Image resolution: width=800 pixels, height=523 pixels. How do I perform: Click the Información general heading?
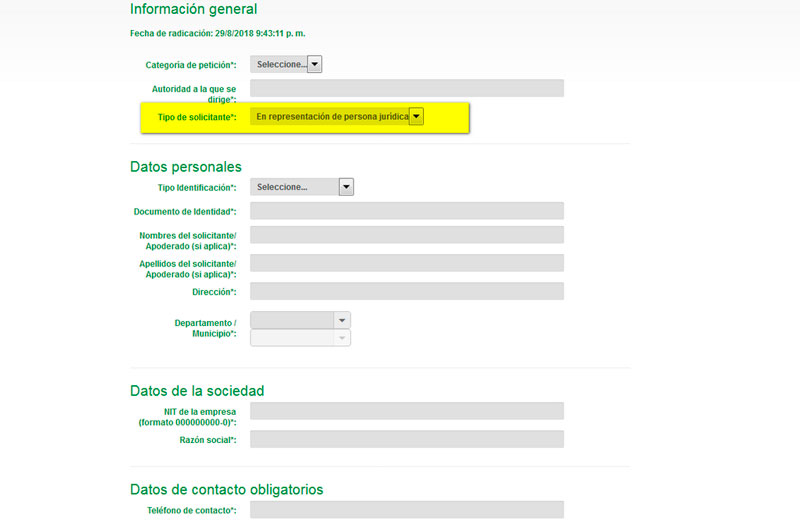pos(193,9)
